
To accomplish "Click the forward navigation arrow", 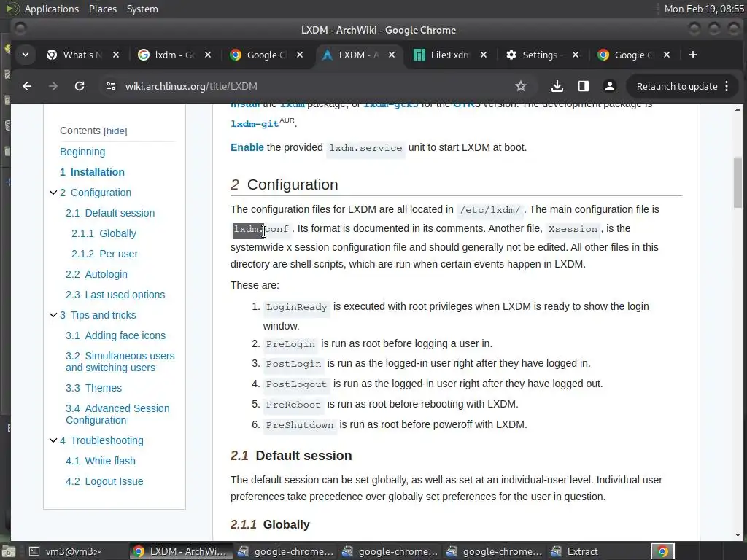I will coord(53,86).
